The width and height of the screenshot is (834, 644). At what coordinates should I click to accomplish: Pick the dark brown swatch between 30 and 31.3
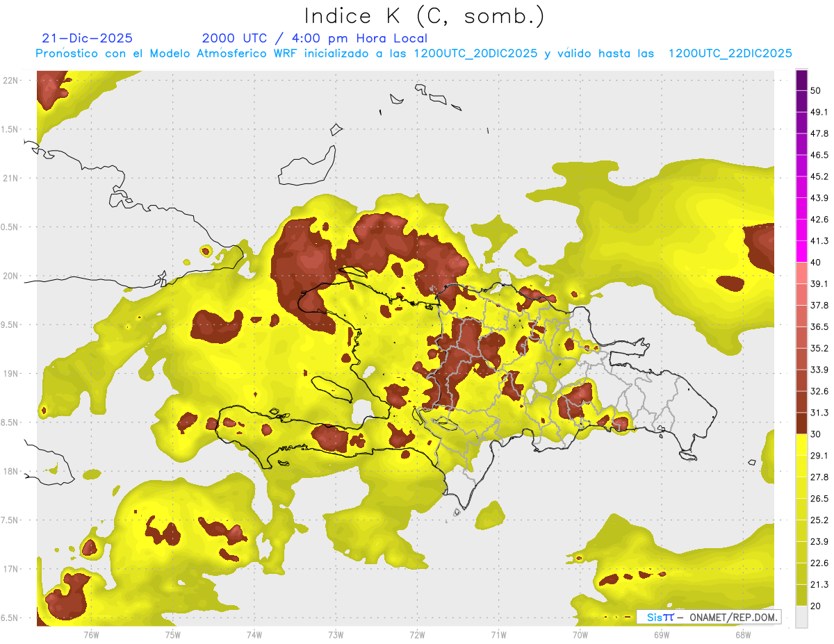pos(801,423)
